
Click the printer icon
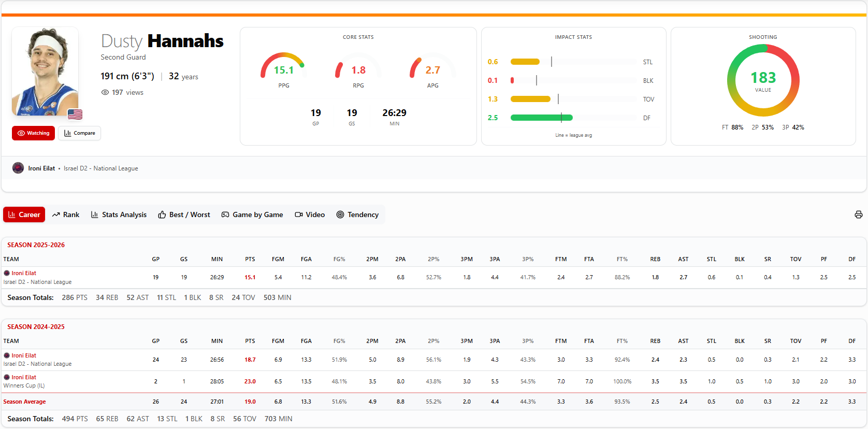coord(858,214)
